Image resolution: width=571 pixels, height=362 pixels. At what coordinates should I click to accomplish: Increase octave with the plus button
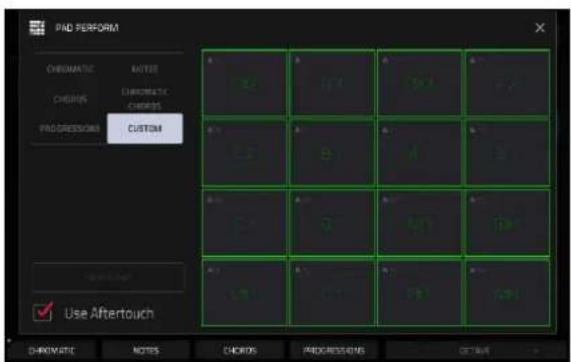click(536, 351)
